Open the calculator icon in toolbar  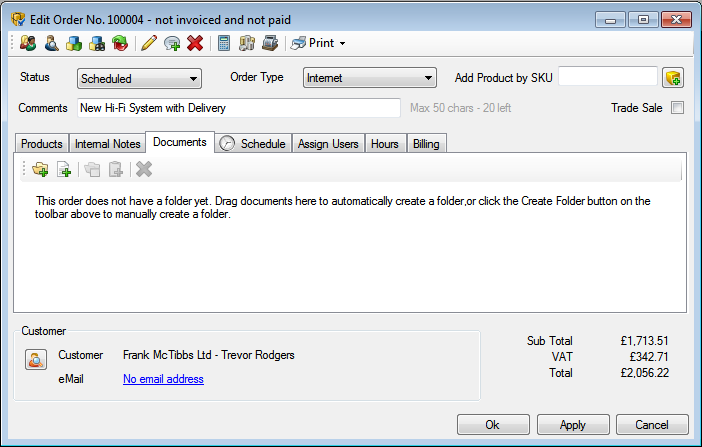pos(224,43)
